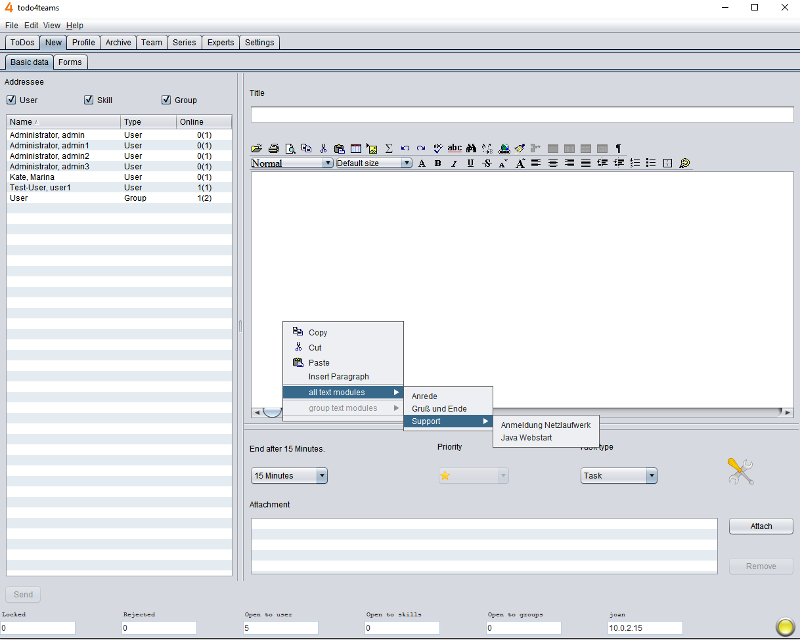Insert an image using the picture icon
800x640 pixels.
(372, 149)
